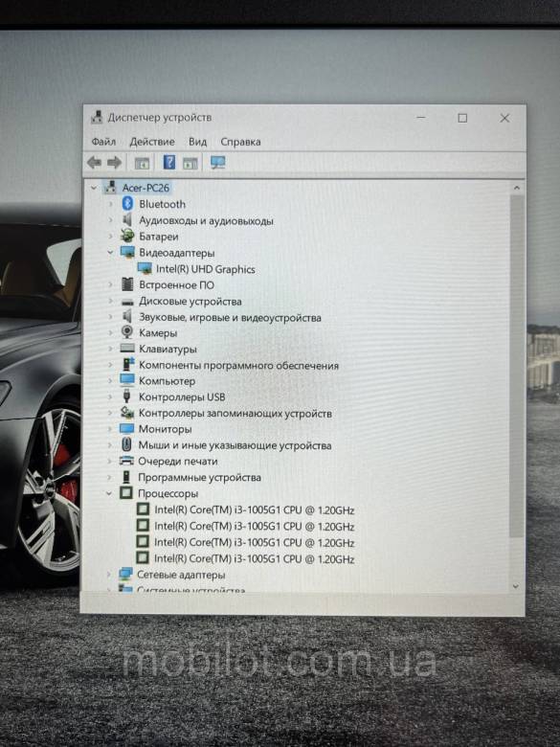Select the Компьютер row label
The height and width of the screenshot is (747, 560).
pos(167,381)
